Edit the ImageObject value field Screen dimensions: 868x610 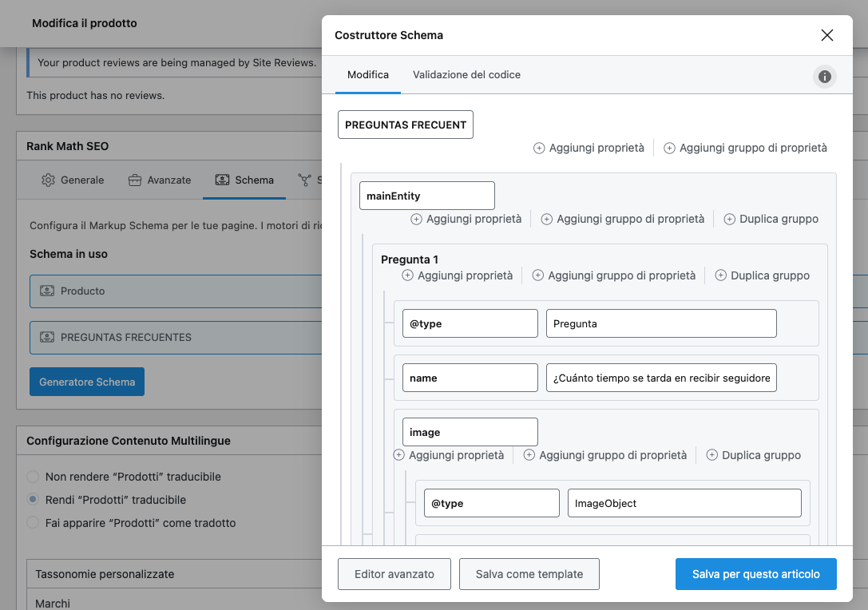click(684, 503)
